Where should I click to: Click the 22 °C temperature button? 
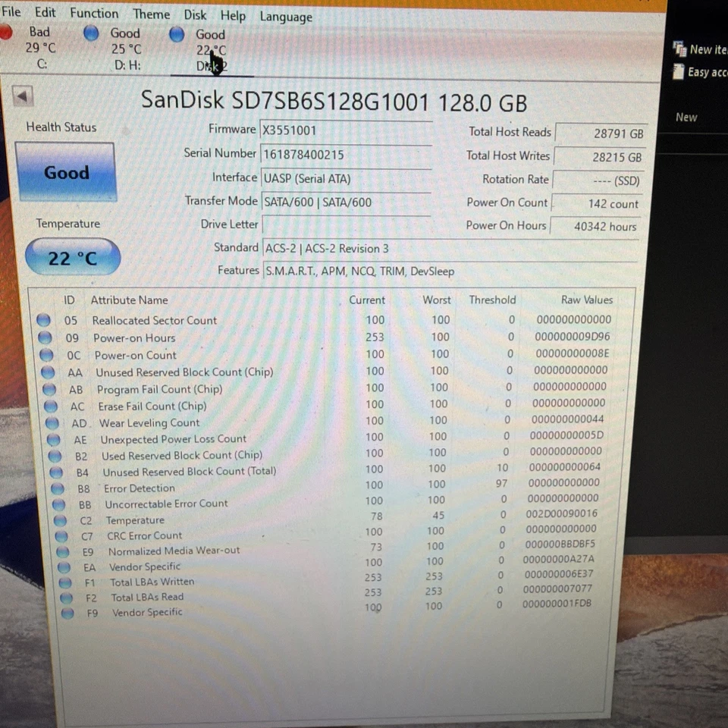point(72,257)
